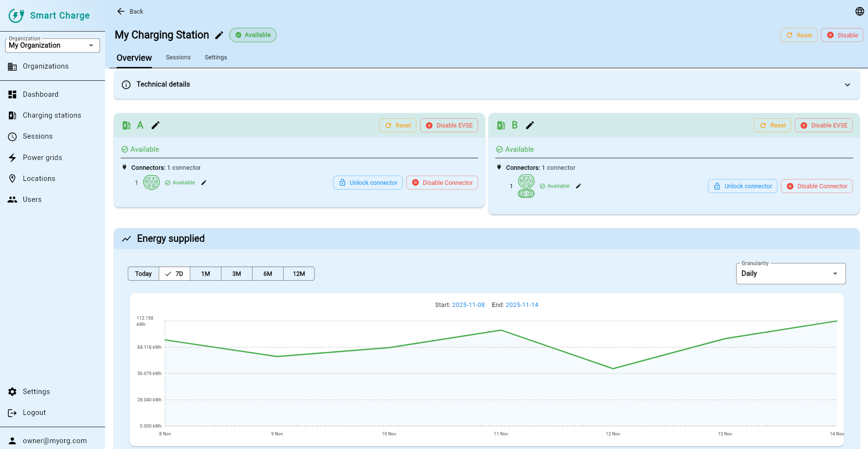The image size is (868, 449).
Task: Switch to the Sessions tab
Action: click(178, 57)
